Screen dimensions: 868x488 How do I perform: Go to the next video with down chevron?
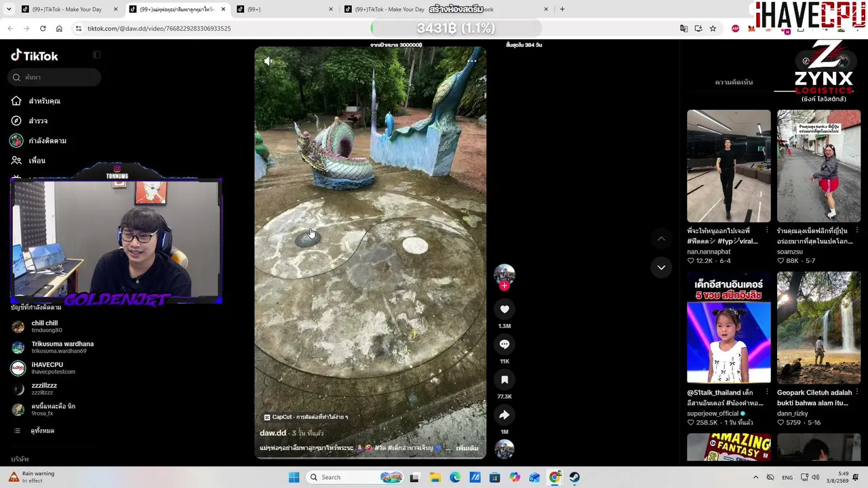pos(661,267)
